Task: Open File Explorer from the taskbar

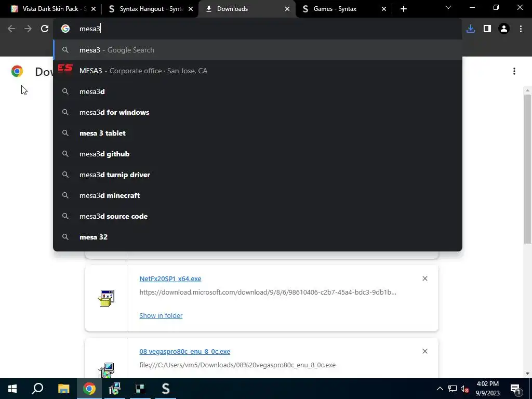Action: [x=63, y=389]
